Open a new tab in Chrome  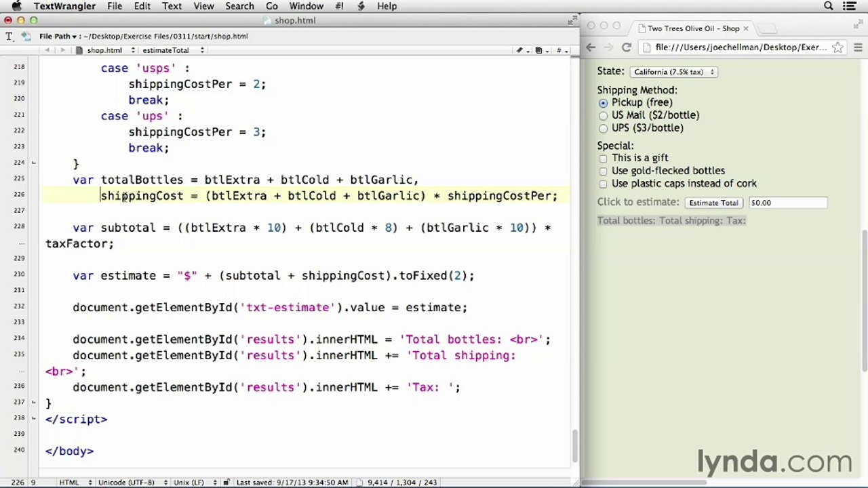[767, 28]
